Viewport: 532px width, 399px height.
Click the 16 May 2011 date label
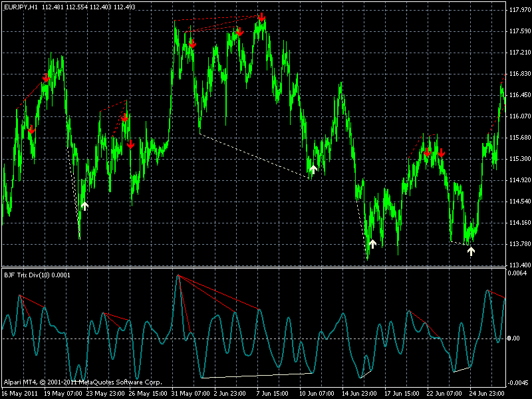[20, 394]
